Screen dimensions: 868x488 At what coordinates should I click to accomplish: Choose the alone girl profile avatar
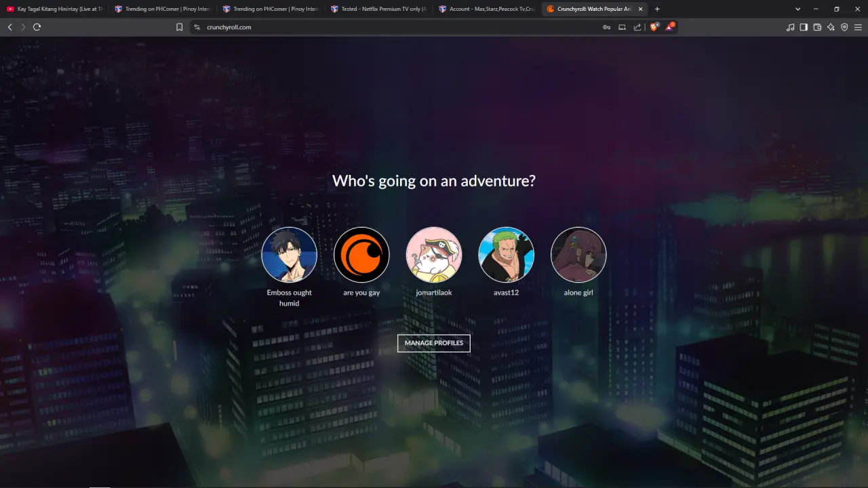(578, 255)
